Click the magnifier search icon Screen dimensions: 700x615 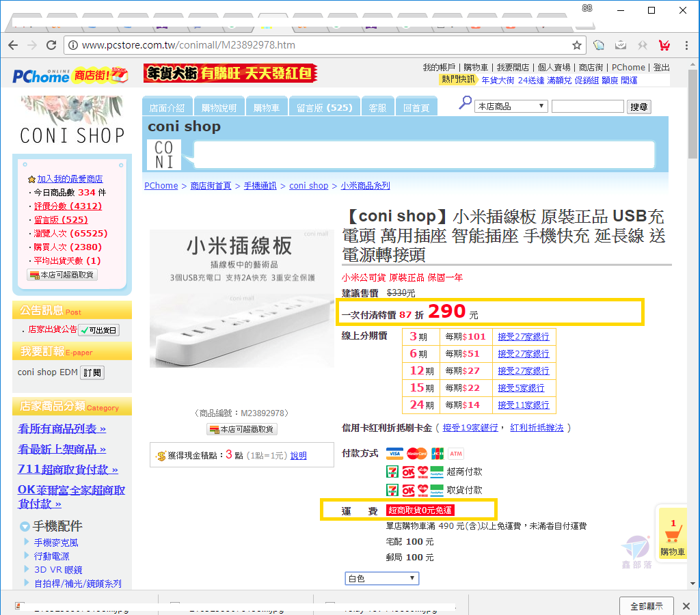coord(465,103)
